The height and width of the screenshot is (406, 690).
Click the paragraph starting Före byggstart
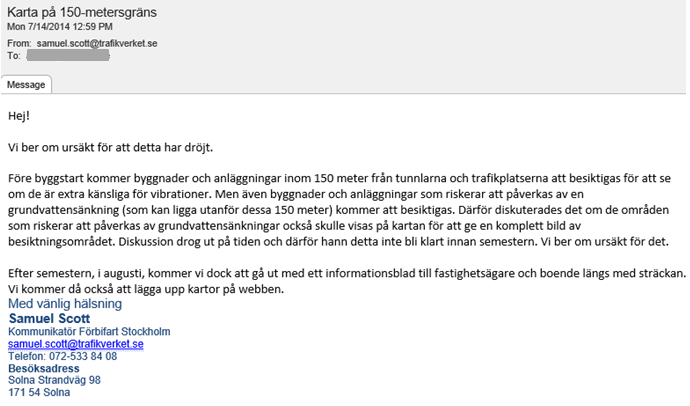(339, 210)
